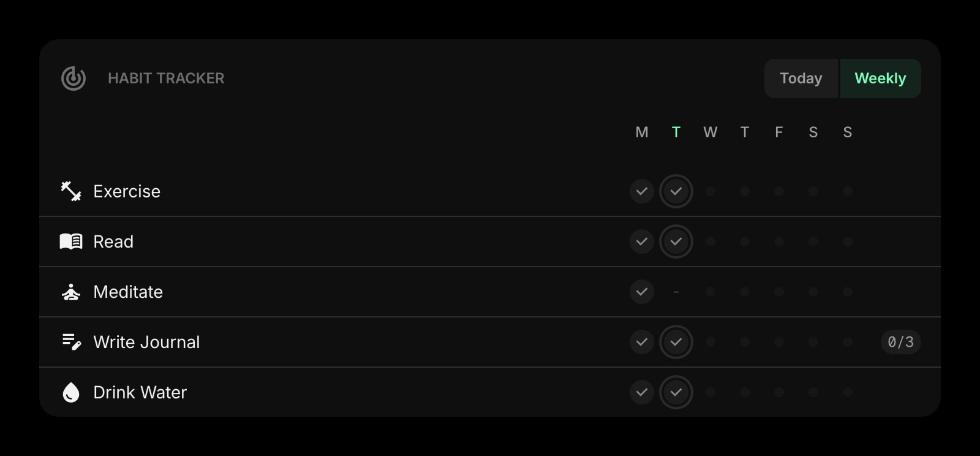Screen dimensions: 980x456
Task: Click the Friday column header
Action: click(779, 132)
